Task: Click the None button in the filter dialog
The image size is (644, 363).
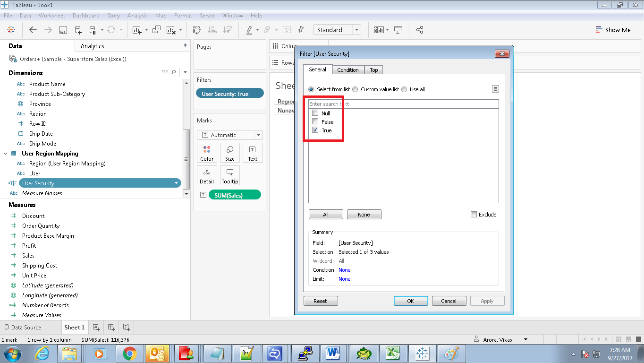Action: coord(364,214)
